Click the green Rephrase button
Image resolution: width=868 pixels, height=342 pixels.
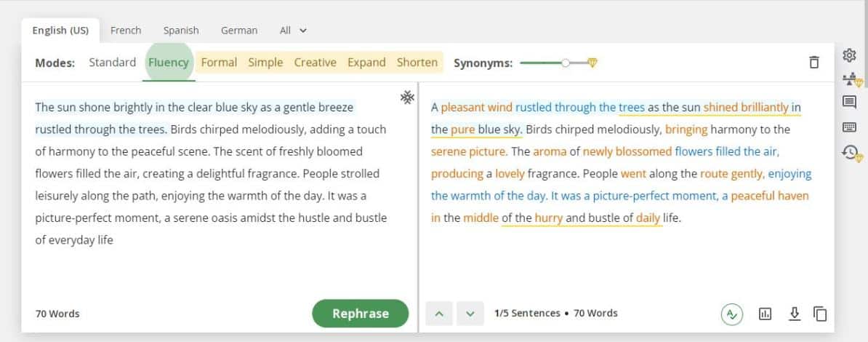pos(361,314)
